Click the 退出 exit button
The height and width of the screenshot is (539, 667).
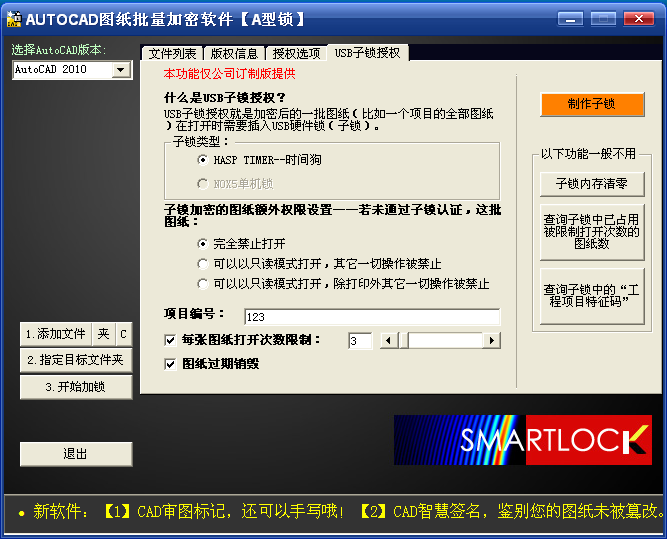[x=76, y=454]
